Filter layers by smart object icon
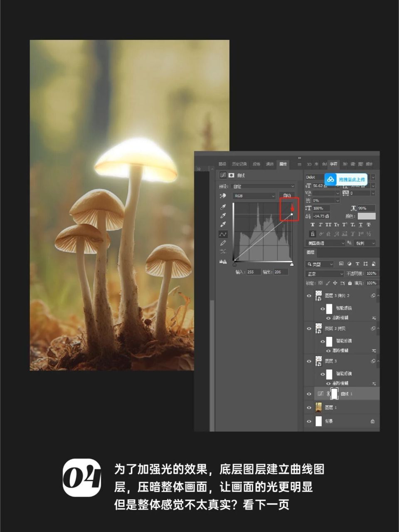This screenshot has height=532, width=399. click(x=373, y=264)
